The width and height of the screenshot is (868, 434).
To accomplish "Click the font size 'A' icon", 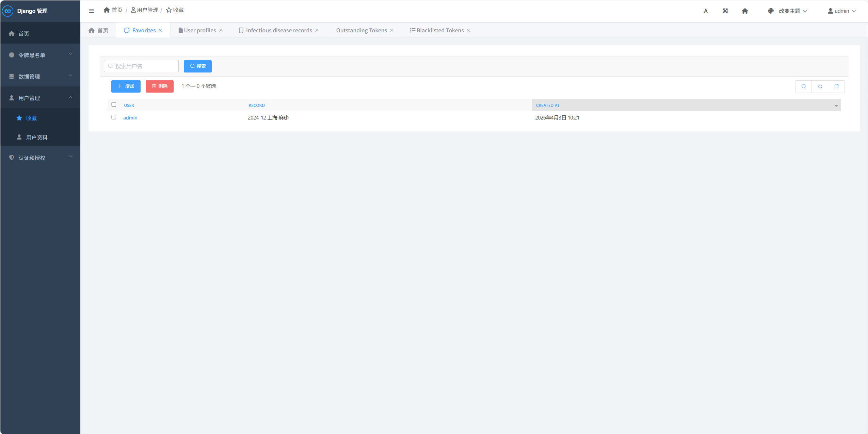I will click(x=706, y=11).
